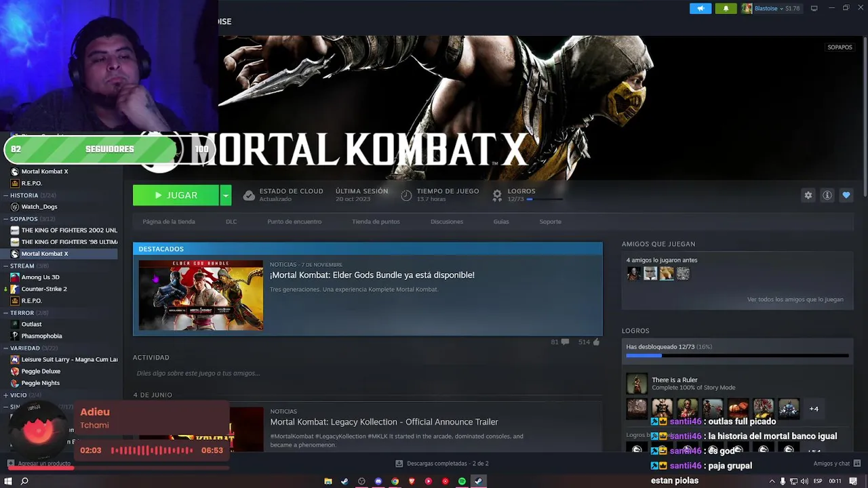Open the DLC tab
The height and width of the screenshot is (488, 868).
pos(231,222)
